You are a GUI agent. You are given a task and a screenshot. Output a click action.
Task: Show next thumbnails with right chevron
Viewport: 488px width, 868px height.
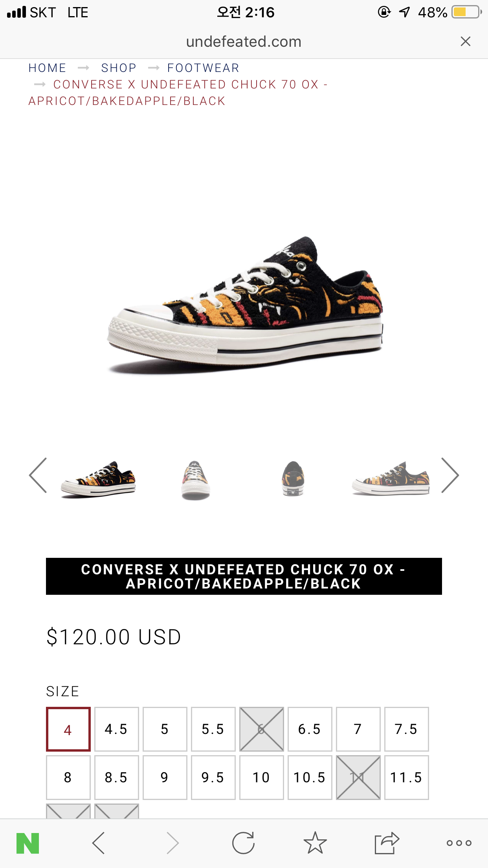point(450,475)
